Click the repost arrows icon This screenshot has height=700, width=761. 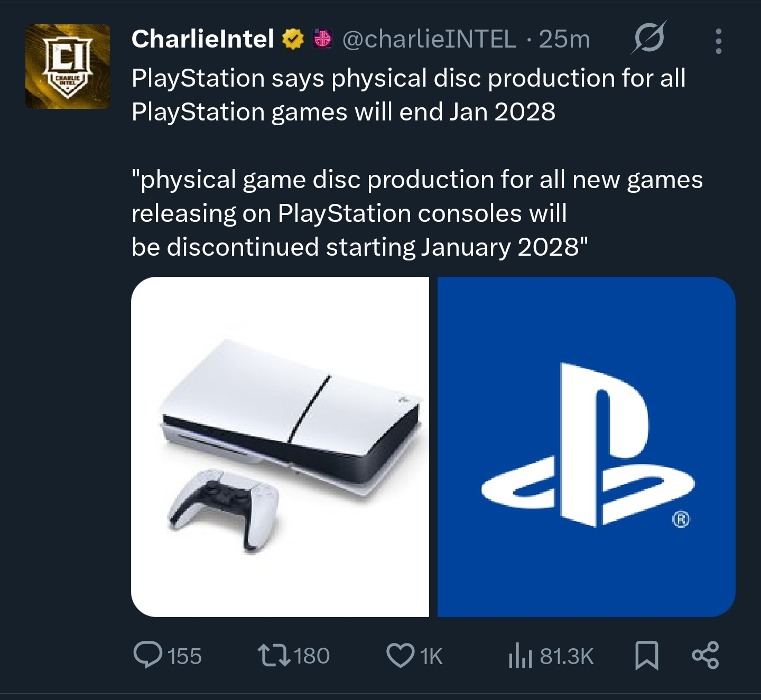point(274,656)
